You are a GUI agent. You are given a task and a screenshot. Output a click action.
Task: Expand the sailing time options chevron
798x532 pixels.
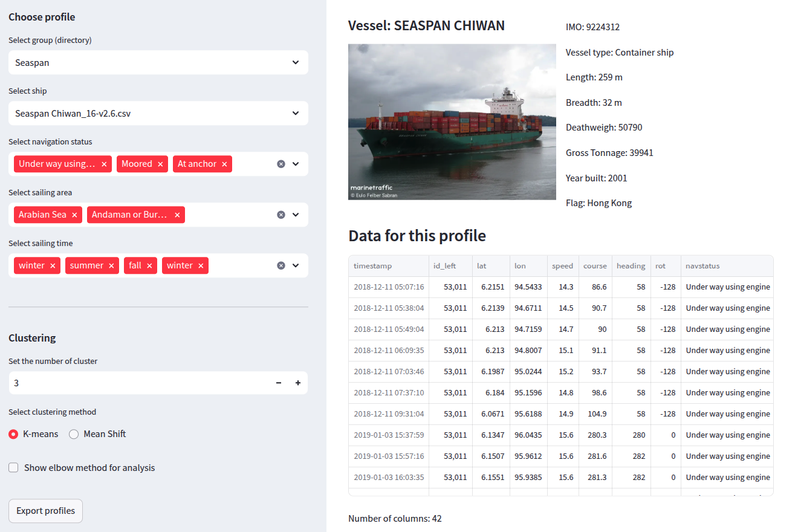296,265
